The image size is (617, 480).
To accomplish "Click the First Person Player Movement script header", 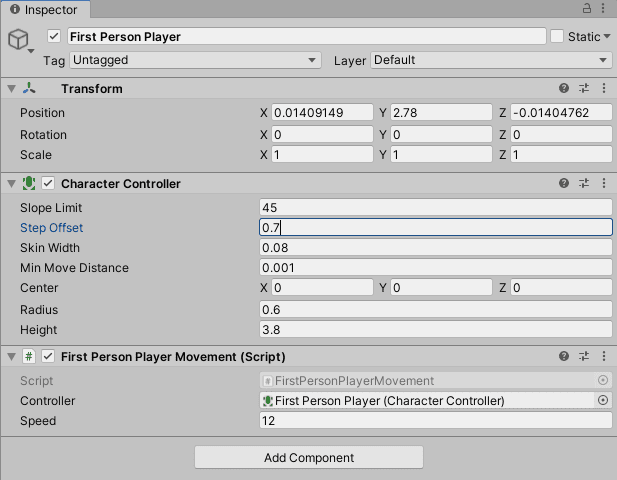I will coord(173,357).
